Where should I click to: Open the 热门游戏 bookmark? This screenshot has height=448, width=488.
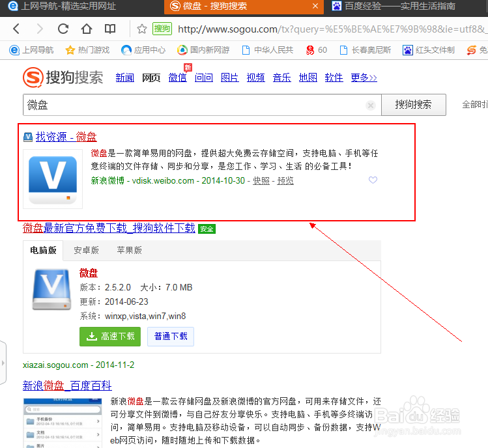[x=87, y=50]
